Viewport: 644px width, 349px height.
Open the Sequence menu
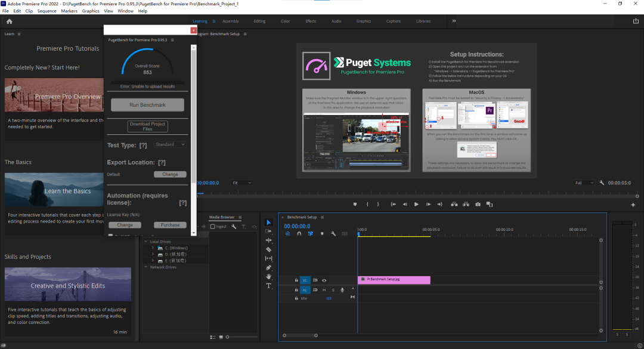[47, 11]
